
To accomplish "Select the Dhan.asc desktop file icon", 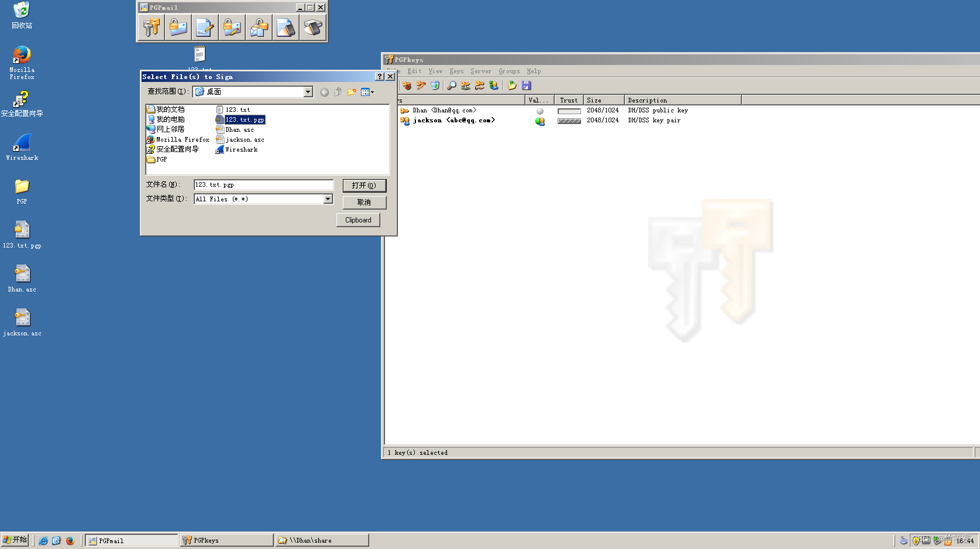I will pos(22,278).
